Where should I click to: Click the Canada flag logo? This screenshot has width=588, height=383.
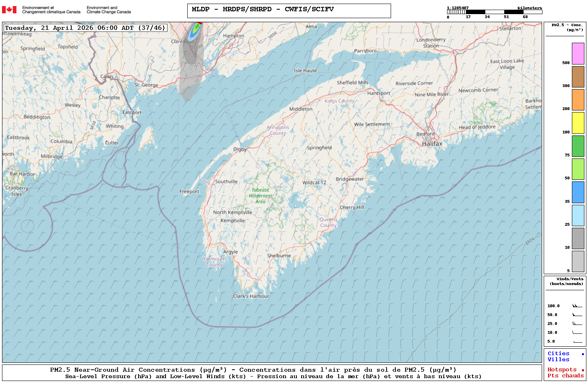(x=9, y=10)
